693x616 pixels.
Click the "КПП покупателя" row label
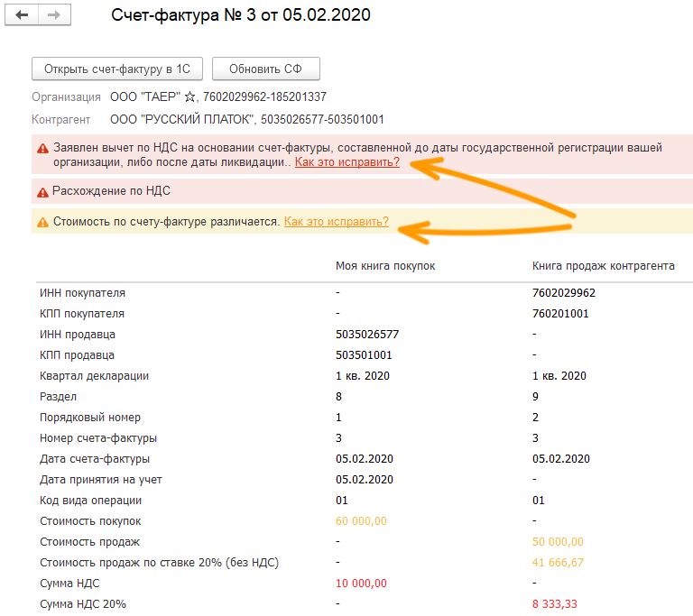(x=82, y=314)
